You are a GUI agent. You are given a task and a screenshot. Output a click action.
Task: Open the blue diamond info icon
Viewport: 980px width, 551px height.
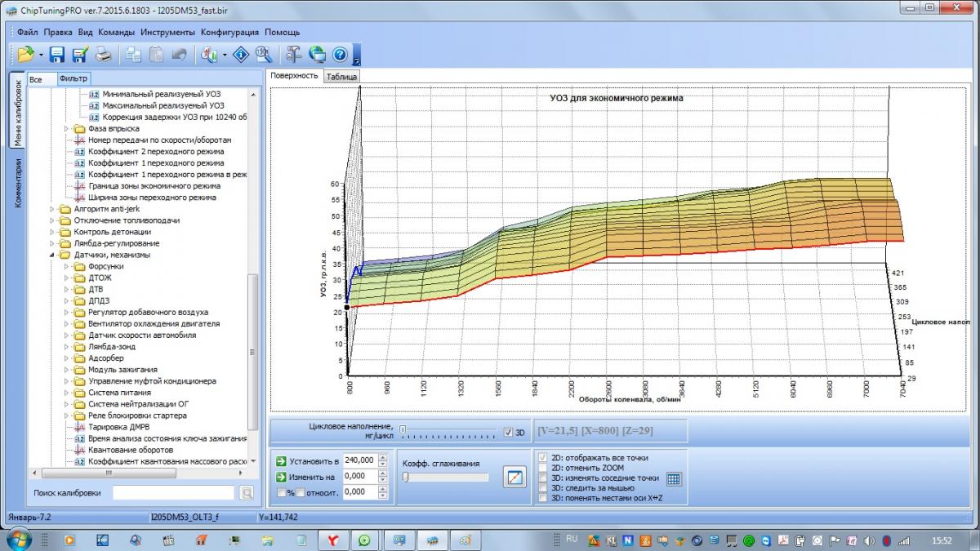(x=240, y=55)
